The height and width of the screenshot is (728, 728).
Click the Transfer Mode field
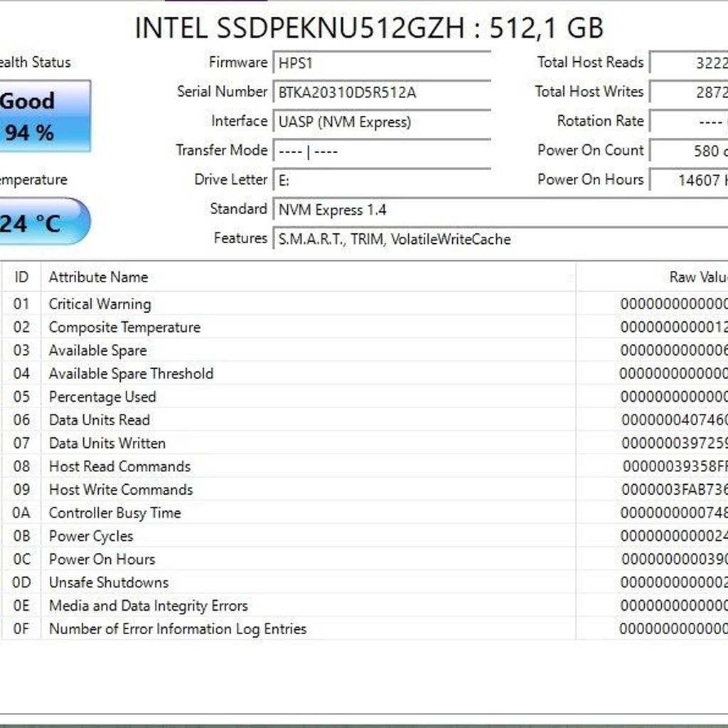pos(382,151)
